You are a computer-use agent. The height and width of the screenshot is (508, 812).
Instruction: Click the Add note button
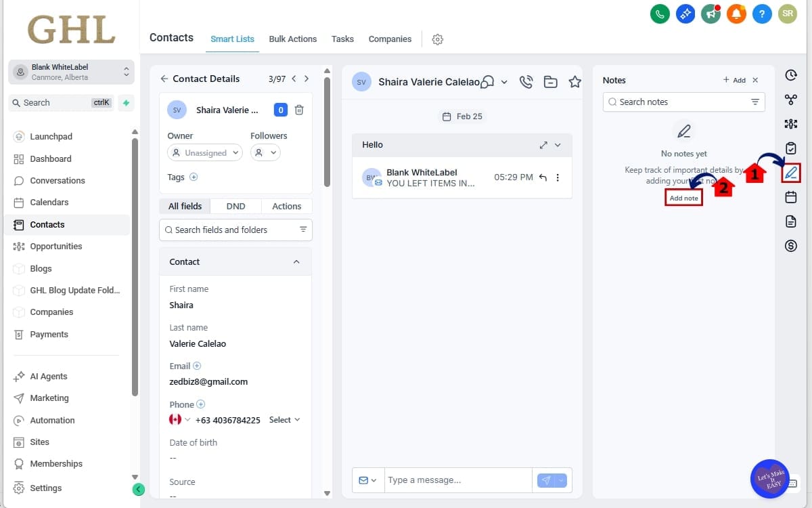click(683, 197)
